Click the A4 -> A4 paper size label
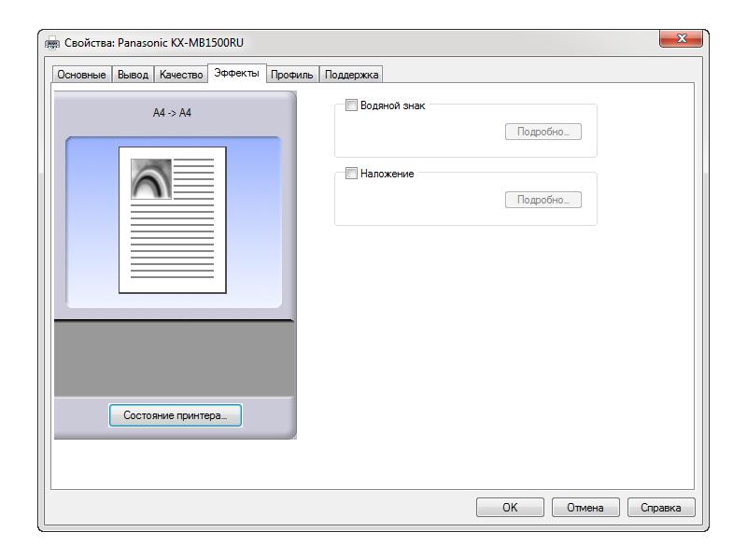The width and height of the screenshot is (747, 560). (x=172, y=113)
